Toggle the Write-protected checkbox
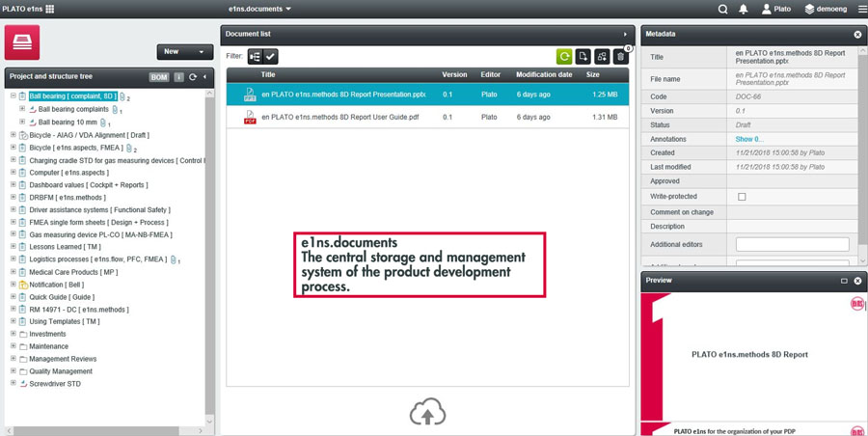 click(742, 197)
